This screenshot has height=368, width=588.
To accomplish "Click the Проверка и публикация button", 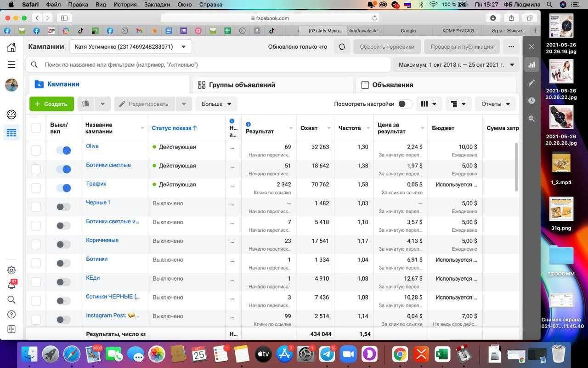I will 462,46.
